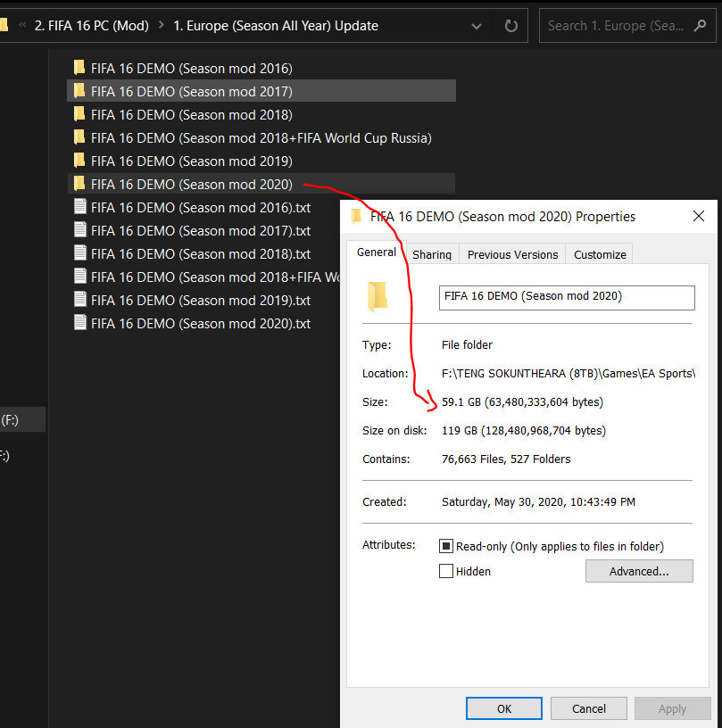
Task: Click large folder icon in Properties dialog
Action: click(378, 296)
